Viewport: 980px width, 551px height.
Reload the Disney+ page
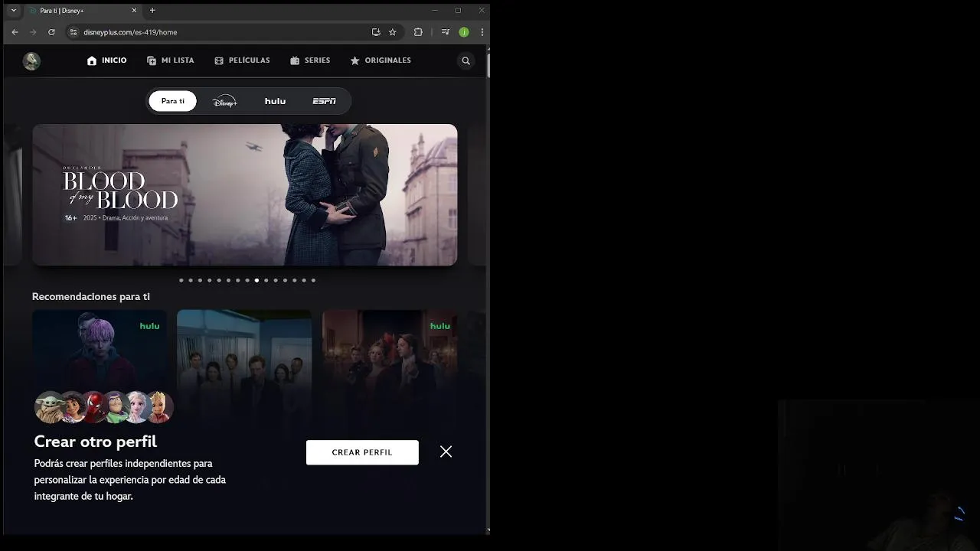coord(51,32)
